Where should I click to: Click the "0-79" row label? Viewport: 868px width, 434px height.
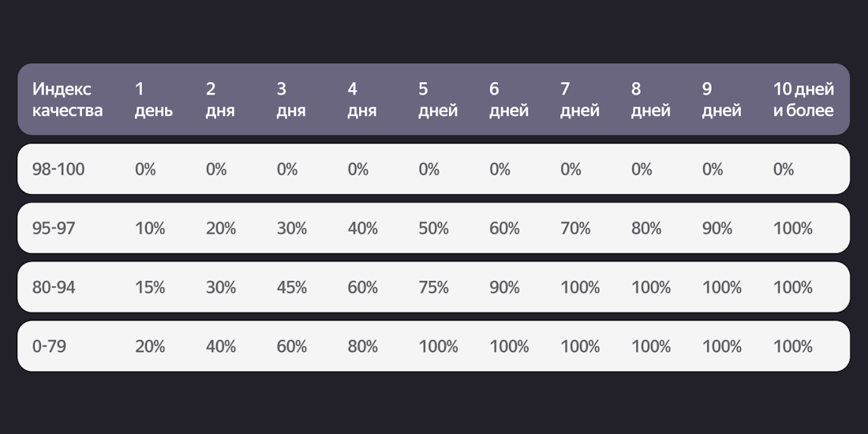coord(50,346)
